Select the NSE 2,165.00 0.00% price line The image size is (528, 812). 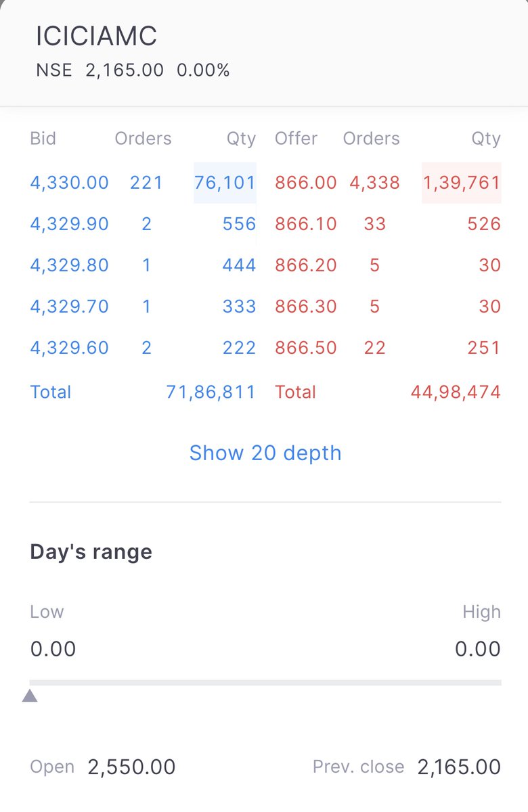click(x=133, y=70)
